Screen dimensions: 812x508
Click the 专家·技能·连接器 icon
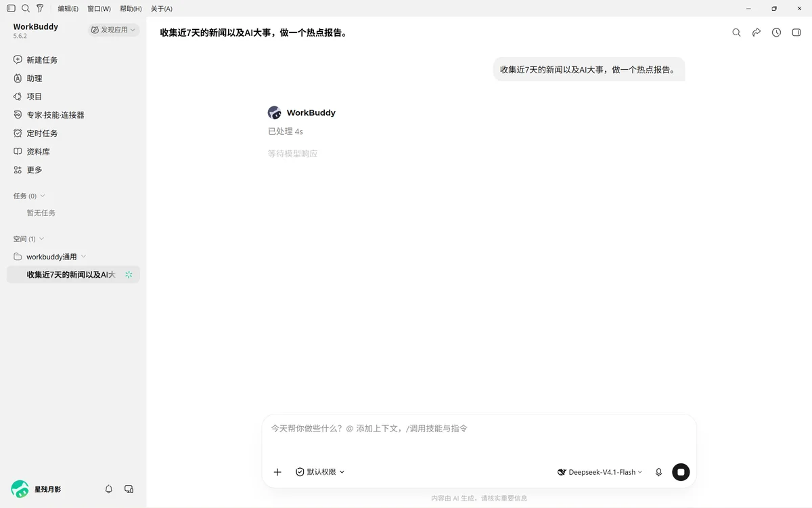18,114
